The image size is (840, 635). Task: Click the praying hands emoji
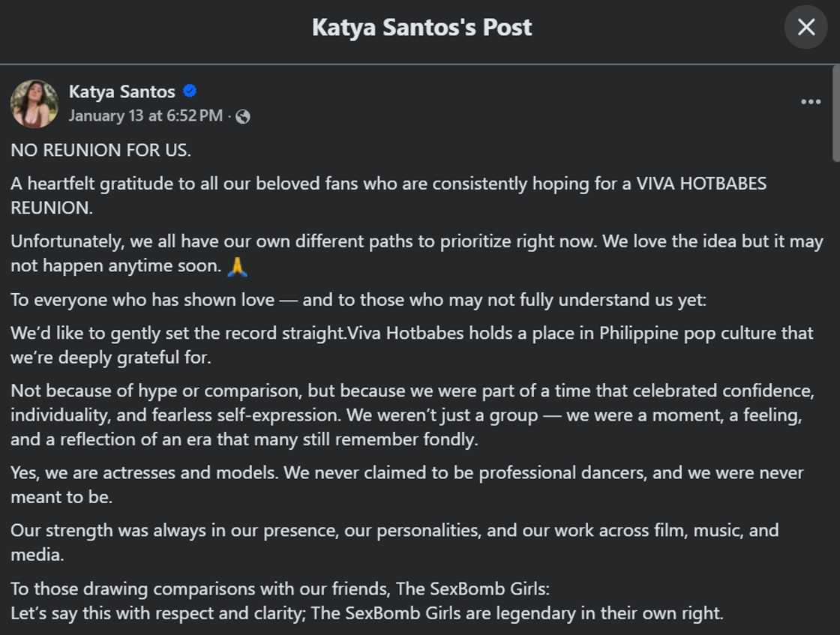[x=237, y=266]
